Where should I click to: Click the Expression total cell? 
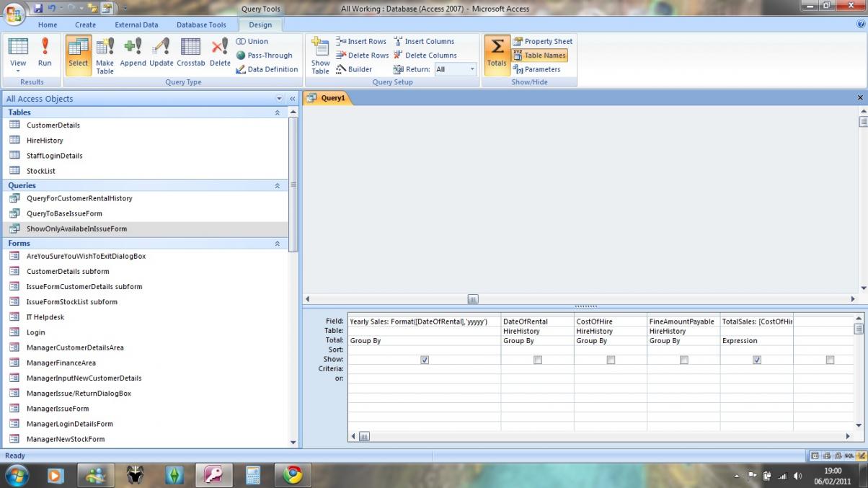756,340
